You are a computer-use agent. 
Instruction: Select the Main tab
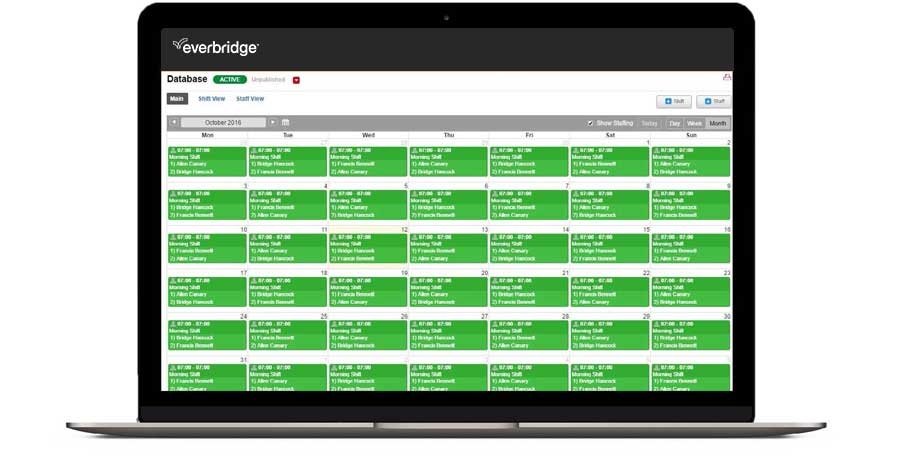176,99
